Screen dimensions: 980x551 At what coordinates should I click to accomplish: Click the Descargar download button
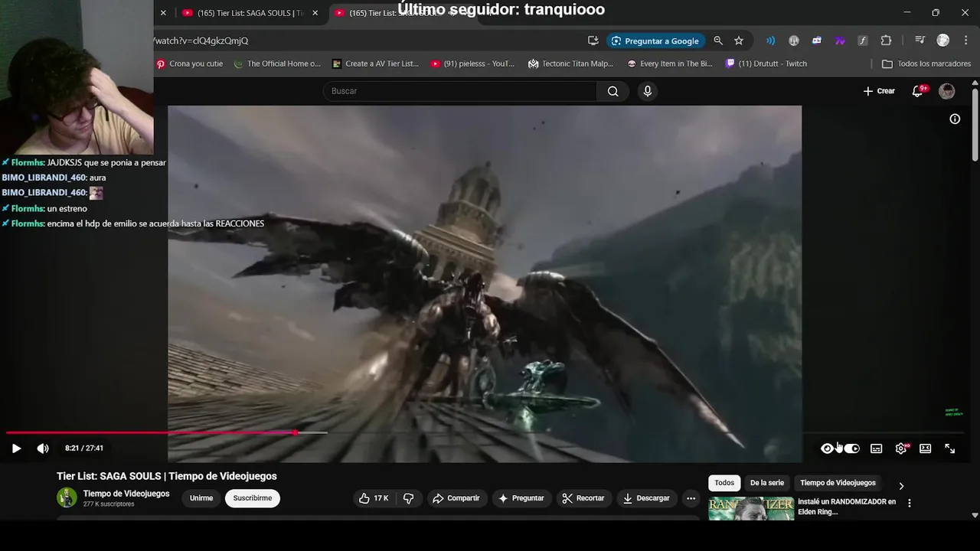647,498
